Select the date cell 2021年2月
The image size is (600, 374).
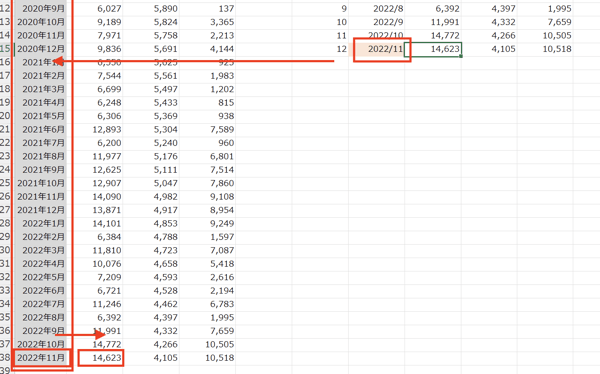point(41,75)
